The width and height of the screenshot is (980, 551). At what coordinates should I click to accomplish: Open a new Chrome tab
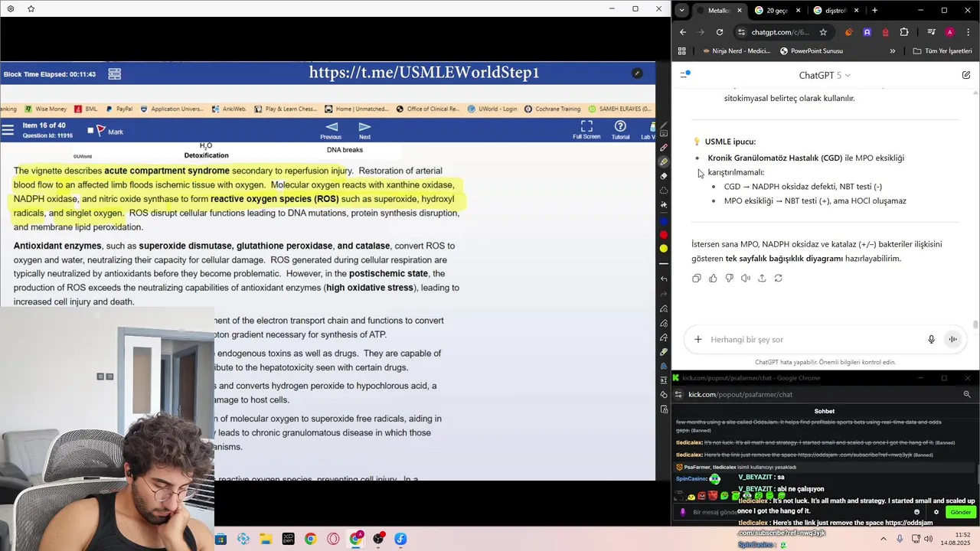coord(874,11)
